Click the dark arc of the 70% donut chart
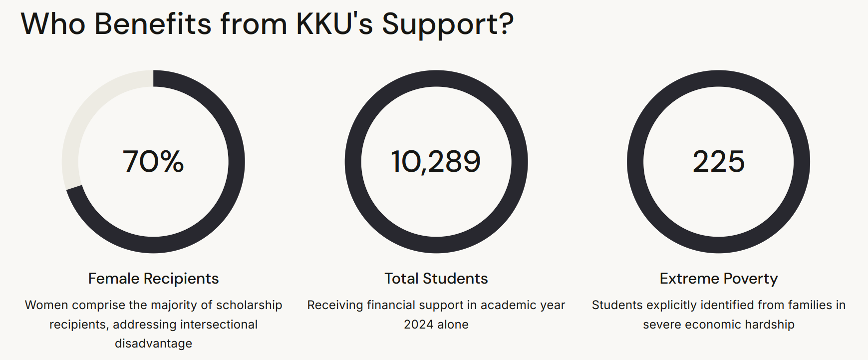 coord(236,162)
